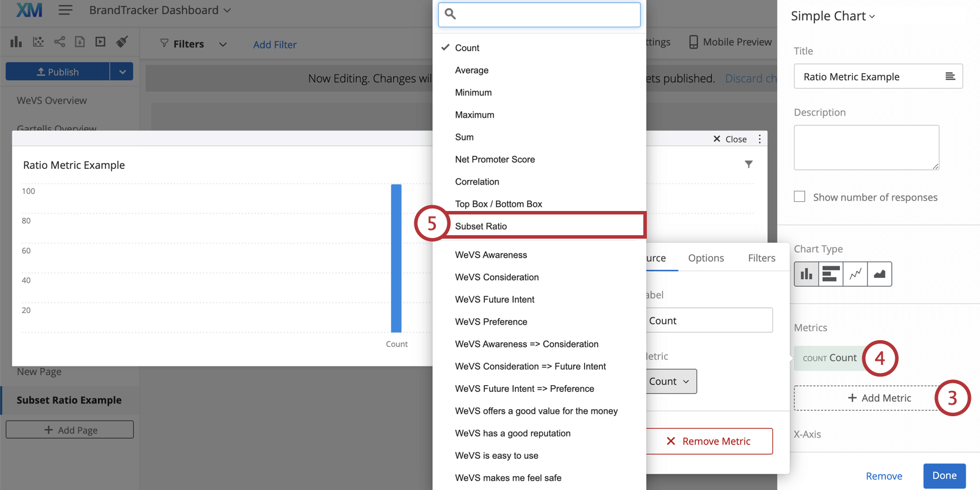Click the Remove widget link
This screenshot has width=980, height=490.
[884, 476]
